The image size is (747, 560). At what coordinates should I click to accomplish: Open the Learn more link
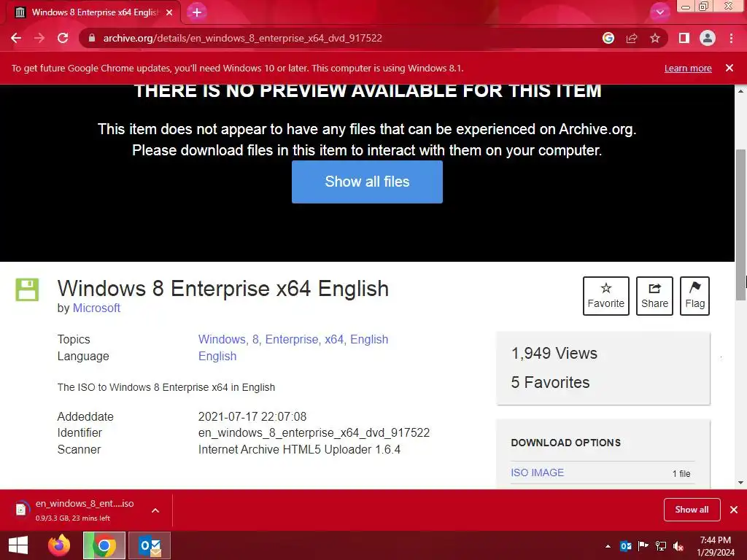pos(688,68)
